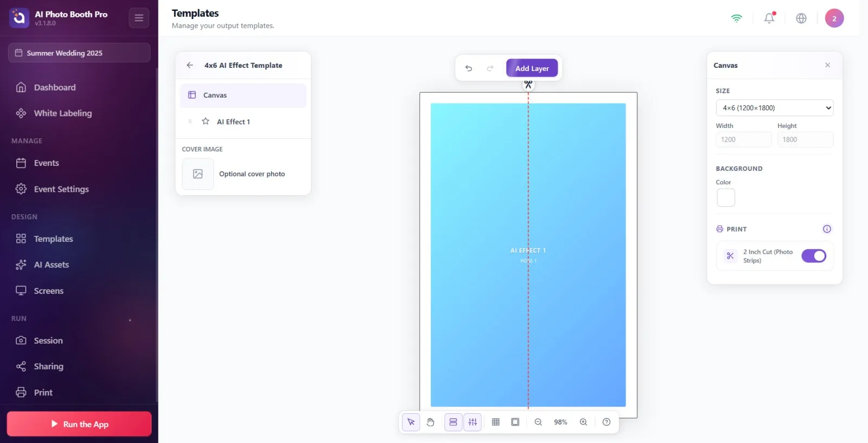Click the Run the App button

(79, 424)
